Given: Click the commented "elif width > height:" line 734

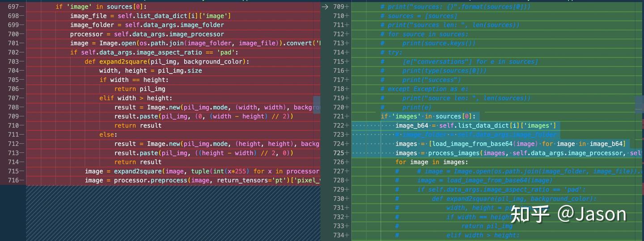Looking at the screenshot, I should tap(458, 235).
